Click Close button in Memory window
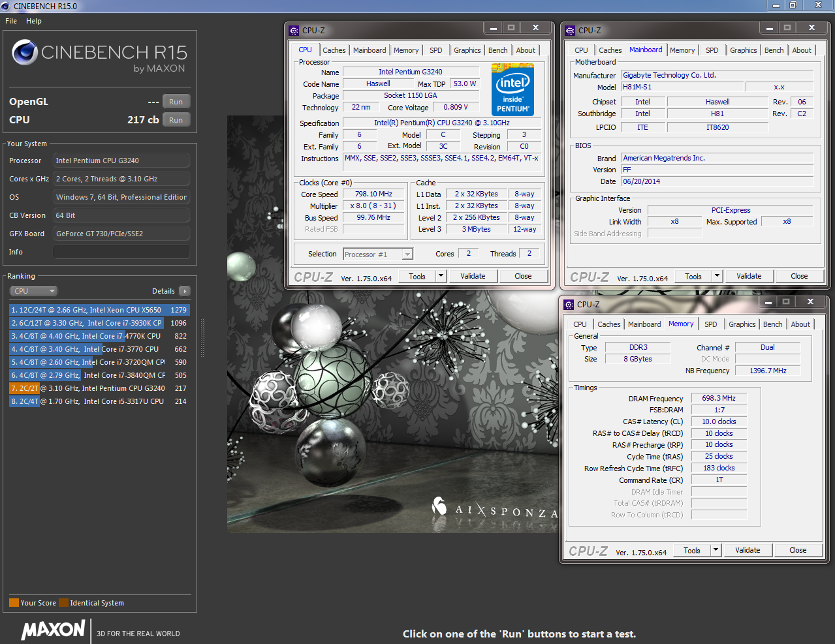Screen dimensions: 835x644 [798, 550]
